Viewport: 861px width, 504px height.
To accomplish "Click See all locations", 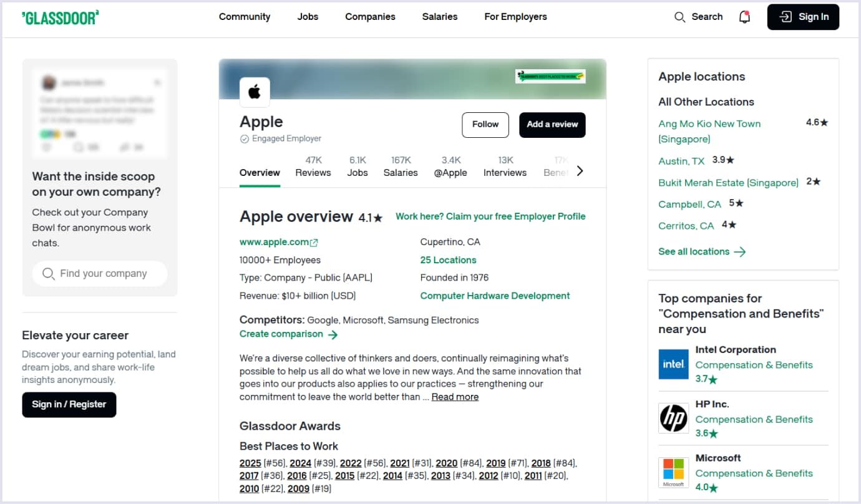I will [x=702, y=251].
